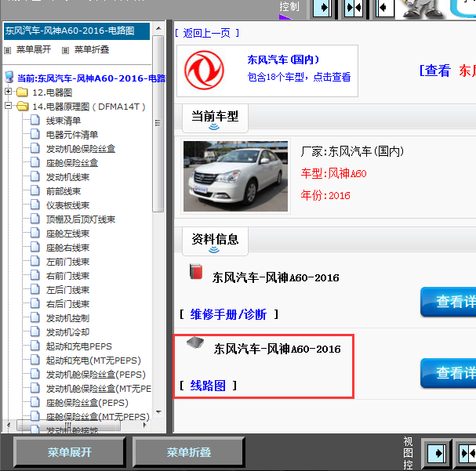Click bottom 菜单展开 button

69,452
